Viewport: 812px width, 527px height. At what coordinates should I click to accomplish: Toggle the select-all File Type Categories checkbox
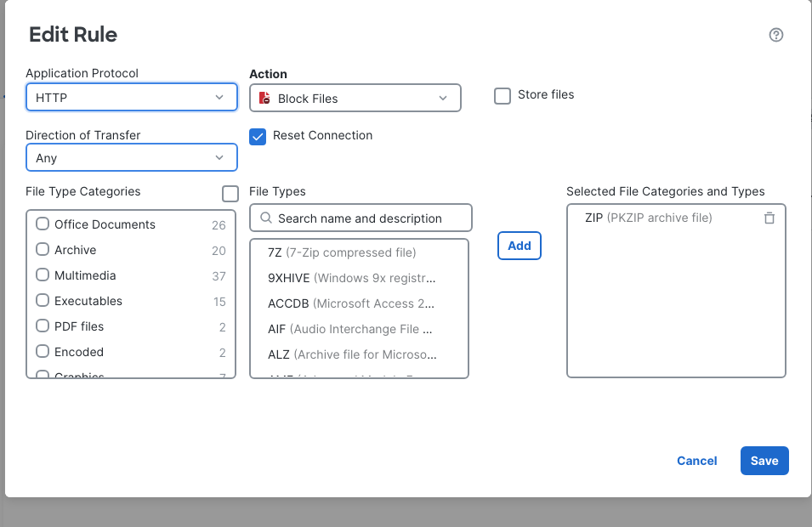230,194
